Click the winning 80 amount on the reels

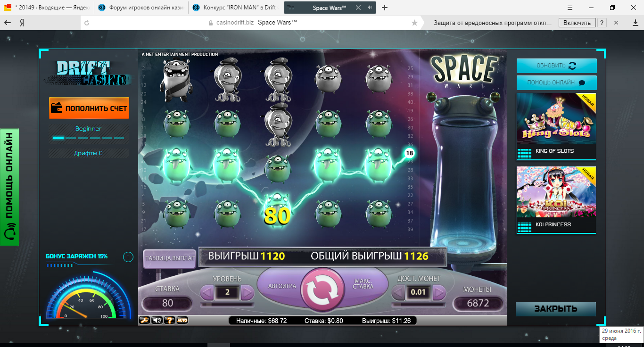pos(277,215)
